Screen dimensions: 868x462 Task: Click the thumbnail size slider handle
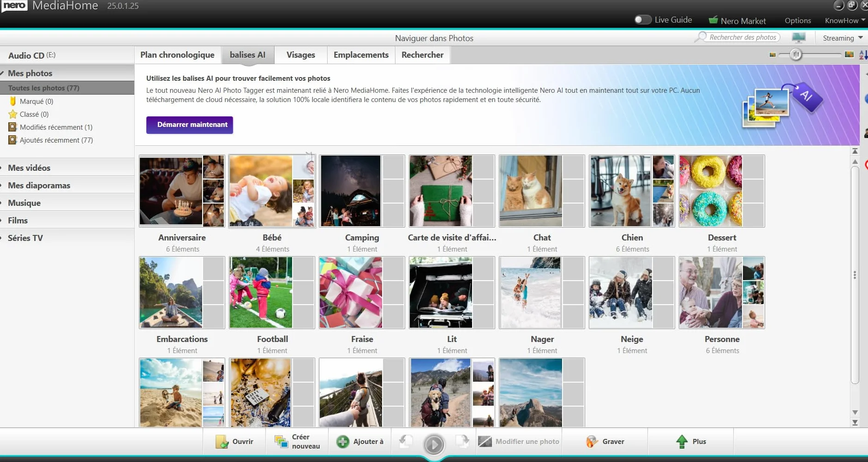pyautogui.click(x=796, y=54)
